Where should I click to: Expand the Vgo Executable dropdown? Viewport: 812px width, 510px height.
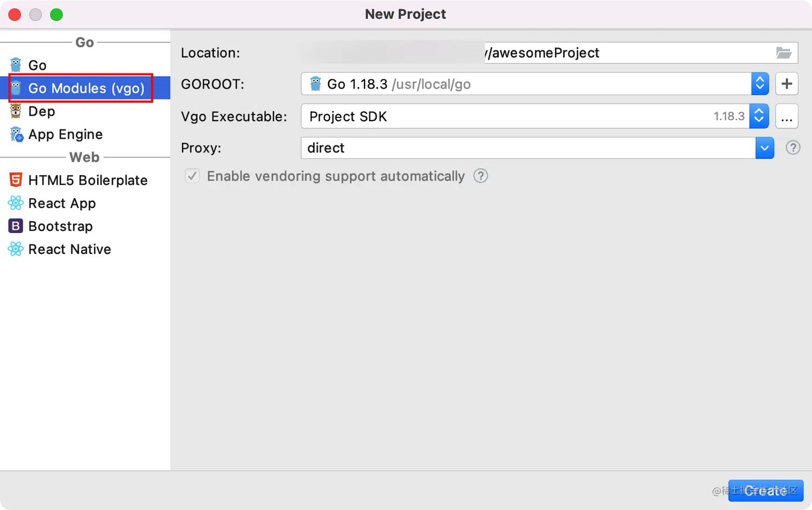coord(758,116)
